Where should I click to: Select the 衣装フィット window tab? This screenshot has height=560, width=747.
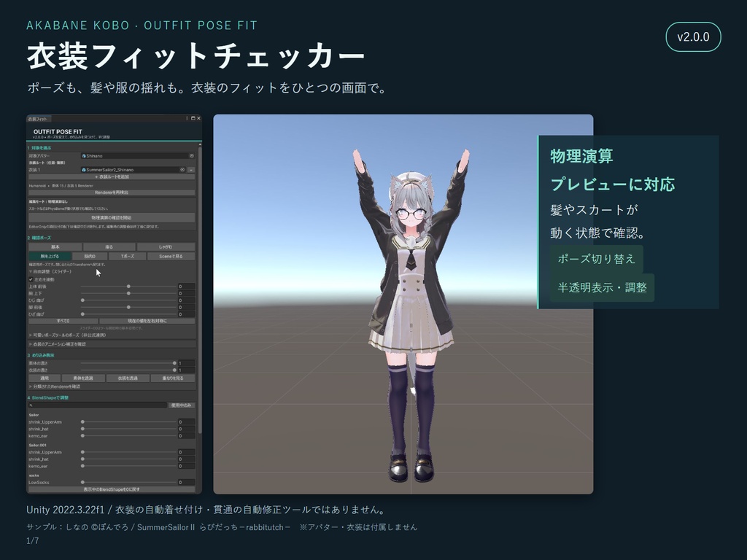coord(38,119)
